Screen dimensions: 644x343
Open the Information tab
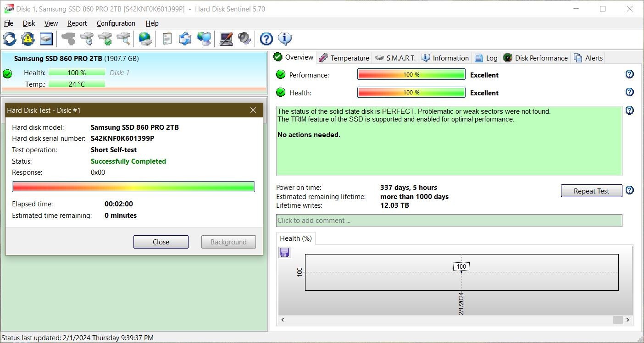[445, 58]
